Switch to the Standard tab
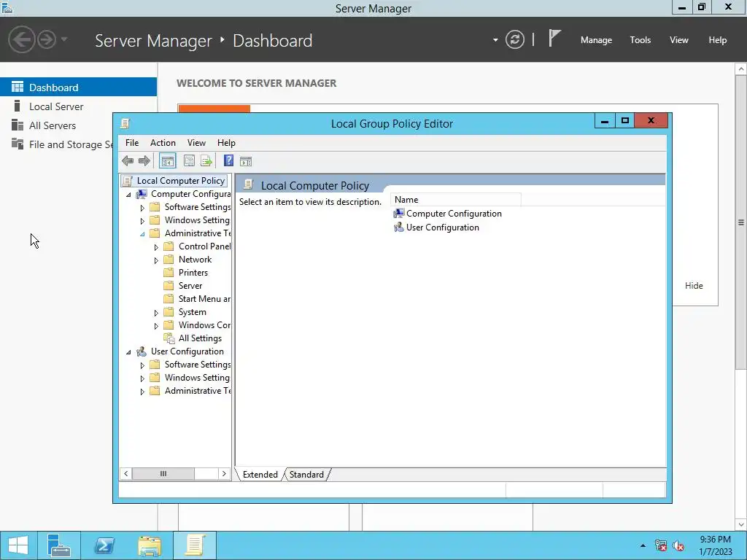Screen dimensions: 747x560 [x=306, y=474]
